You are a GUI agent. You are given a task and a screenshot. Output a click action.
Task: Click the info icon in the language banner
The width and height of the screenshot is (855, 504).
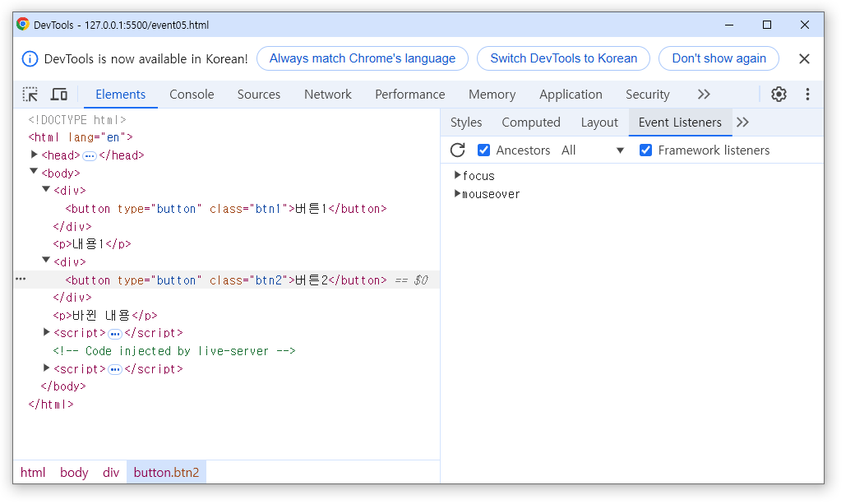tap(30, 59)
